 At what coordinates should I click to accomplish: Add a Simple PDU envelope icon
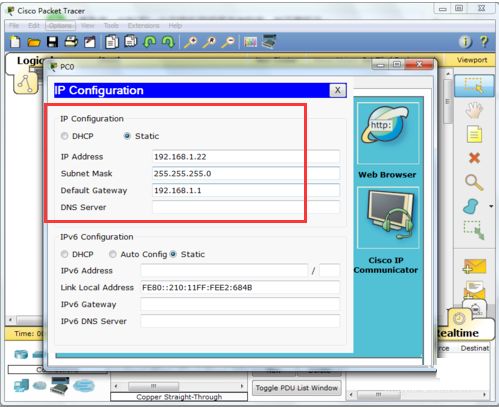(475, 266)
